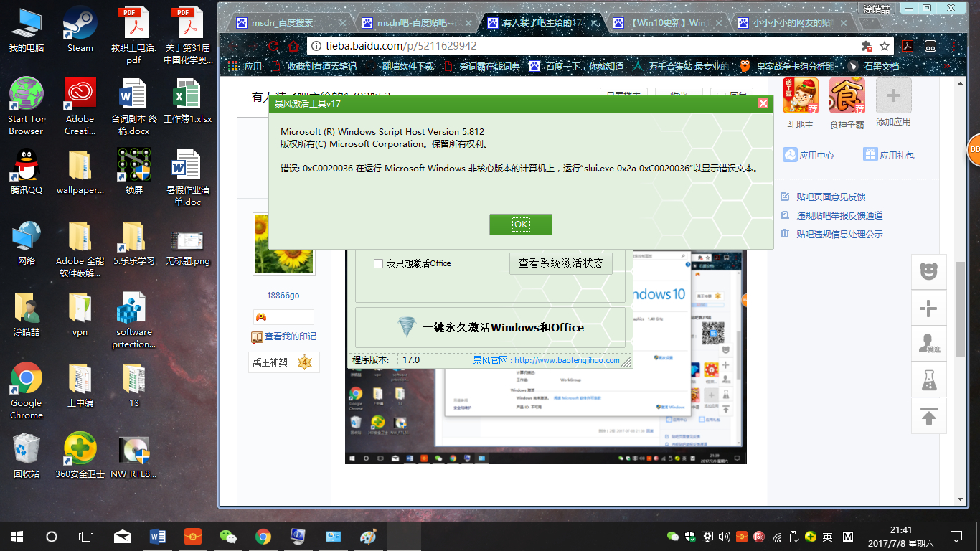
Task: Close the 暴风激活工具v17 dialog
Action: tap(763, 104)
